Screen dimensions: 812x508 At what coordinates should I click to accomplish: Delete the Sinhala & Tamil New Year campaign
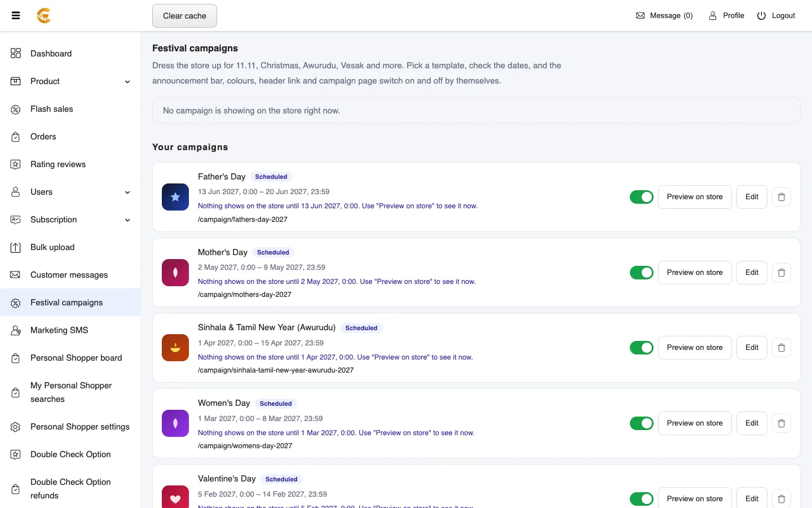(782, 348)
